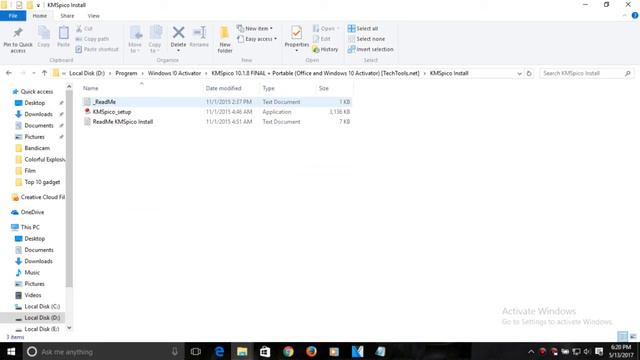This screenshot has height=360, width=640.
Task: Sort by Size column header
Action: (x=324, y=88)
